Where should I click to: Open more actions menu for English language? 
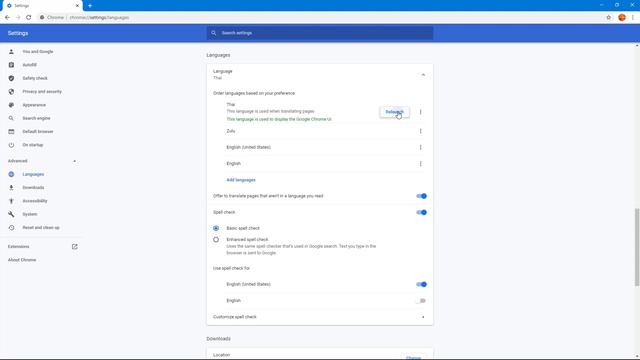tap(420, 164)
